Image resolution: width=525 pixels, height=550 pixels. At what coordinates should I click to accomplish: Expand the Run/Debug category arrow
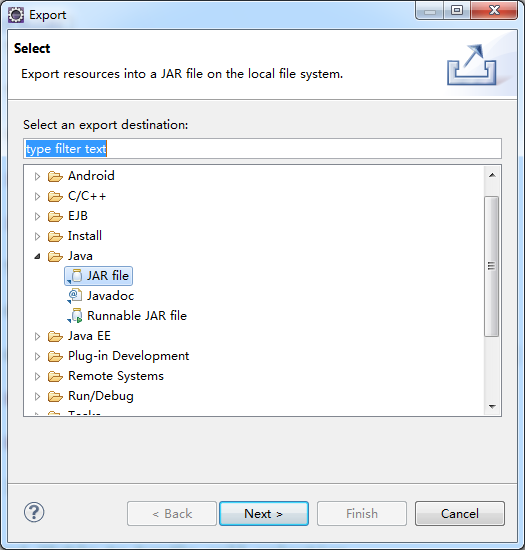(37, 396)
